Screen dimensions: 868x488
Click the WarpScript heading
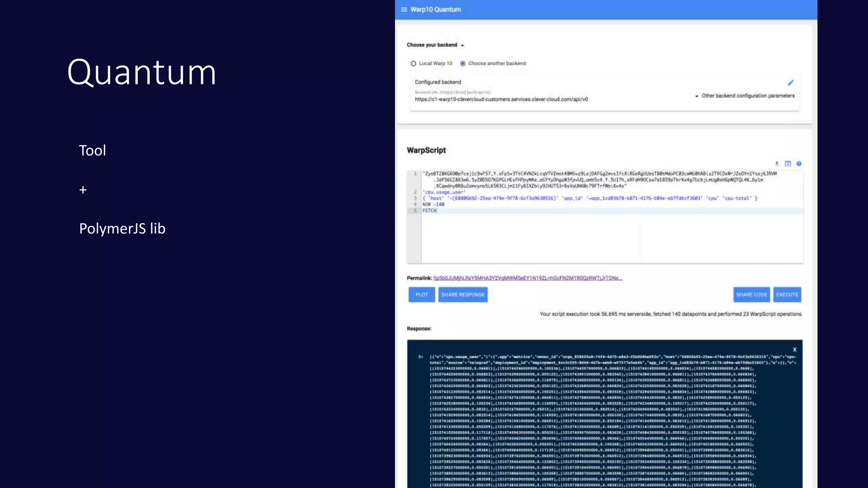click(426, 150)
